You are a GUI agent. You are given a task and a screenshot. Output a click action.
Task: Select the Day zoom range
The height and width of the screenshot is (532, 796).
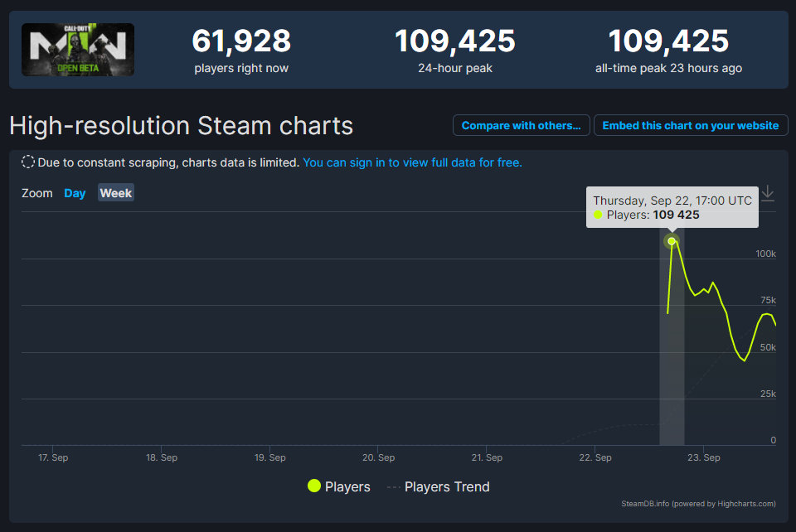pyautogui.click(x=75, y=193)
